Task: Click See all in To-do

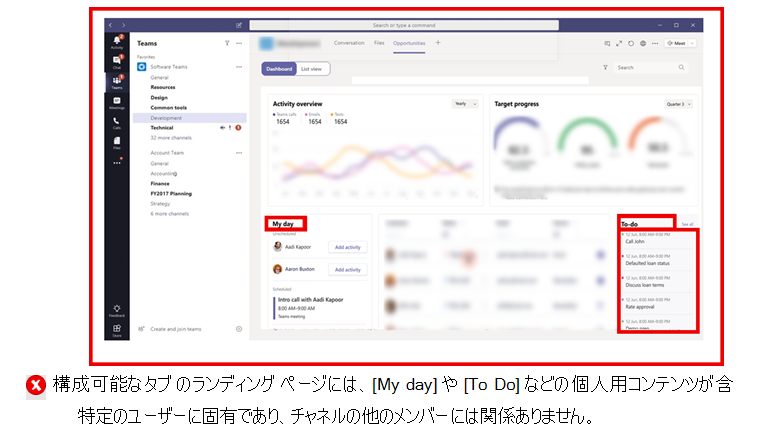Action: [x=687, y=224]
